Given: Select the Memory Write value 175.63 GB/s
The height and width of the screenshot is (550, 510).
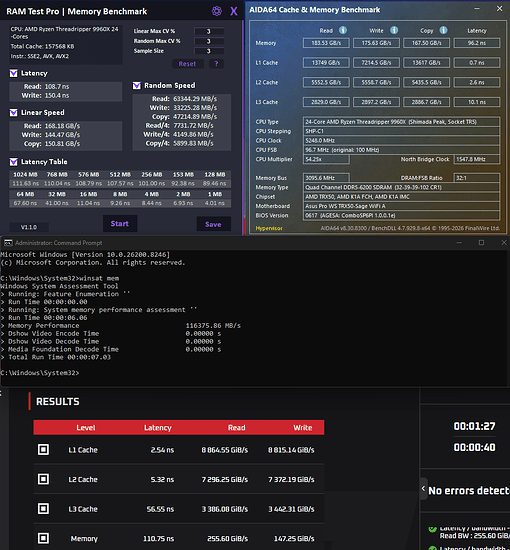Looking at the screenshot, I should click(x=376, y=43).
